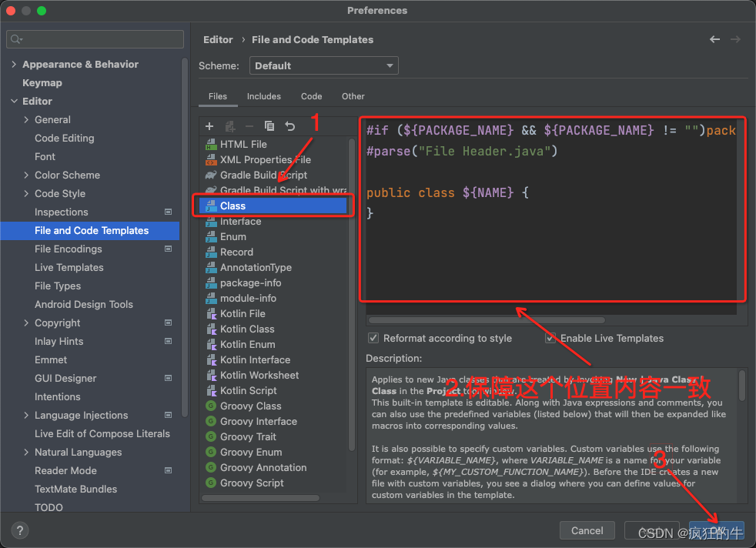
Task: Select Keymap in settings tree
Action: tap(42, 83)
